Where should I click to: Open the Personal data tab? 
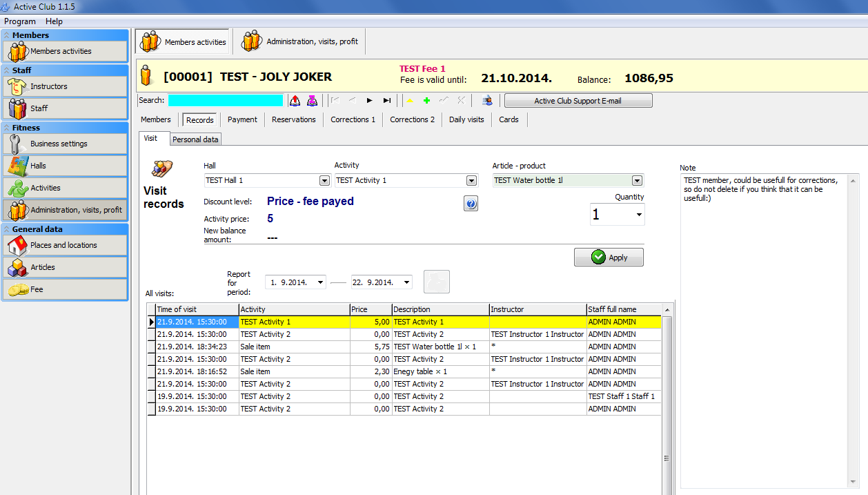pos(195,139)
